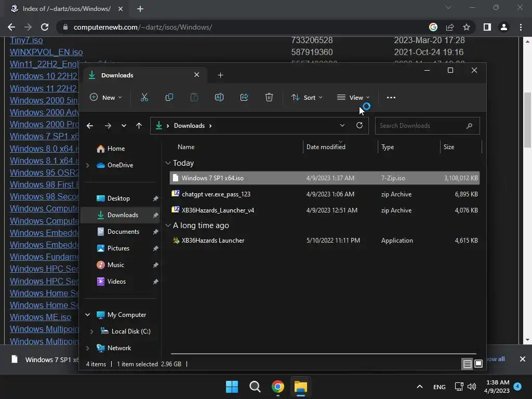Open Desktop in the navigation pane
This screenshot has height=399, width=532.
tap(118, 198)
